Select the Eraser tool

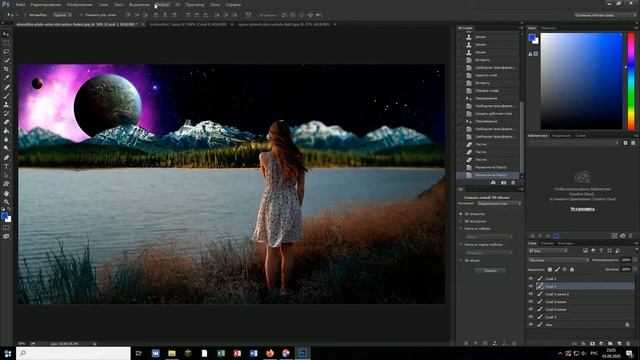[x=6, y=122]
